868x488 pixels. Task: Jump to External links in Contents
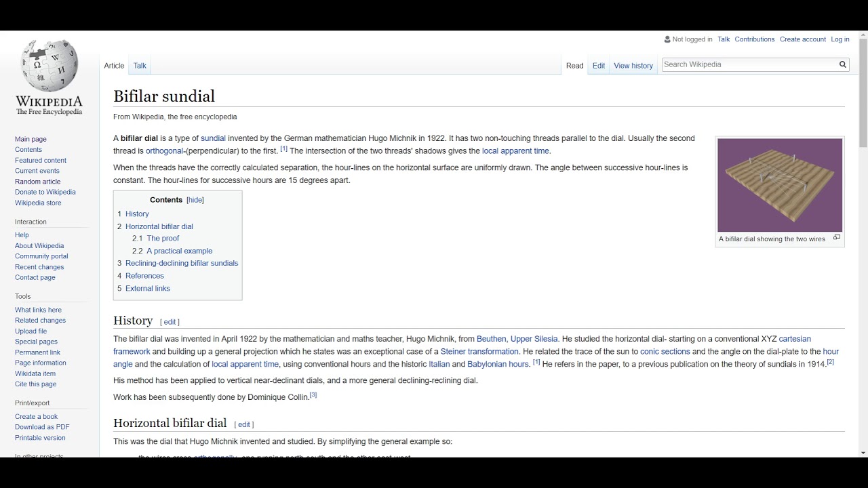[148, 288]
